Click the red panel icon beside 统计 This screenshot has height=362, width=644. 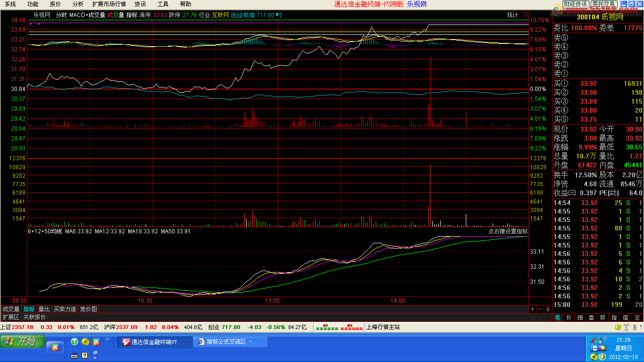[525, 15]
